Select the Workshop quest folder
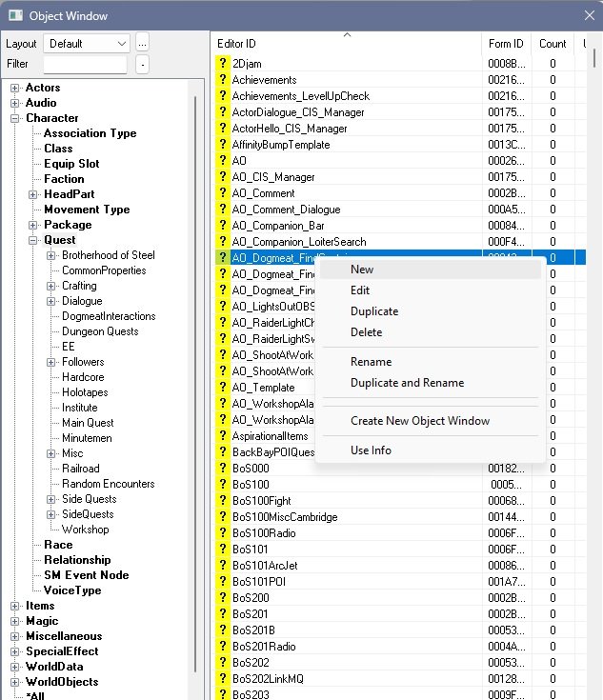 [86, 530]
